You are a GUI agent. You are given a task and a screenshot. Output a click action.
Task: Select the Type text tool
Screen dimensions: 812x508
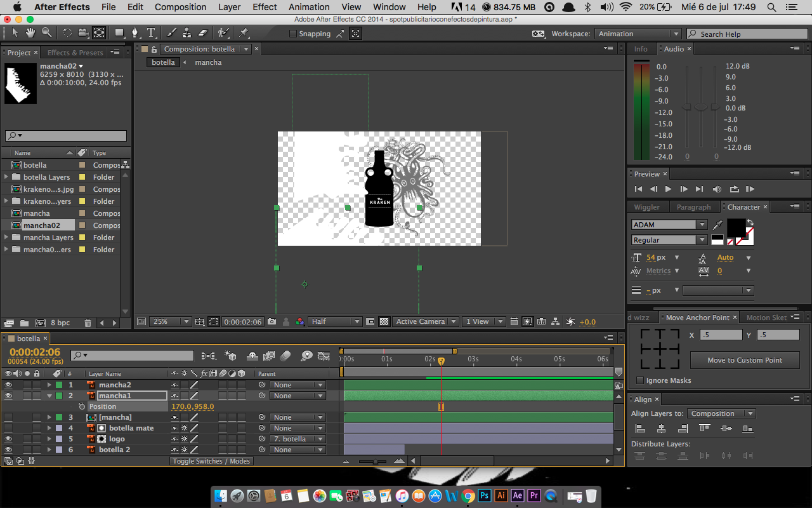click(151, 32)
